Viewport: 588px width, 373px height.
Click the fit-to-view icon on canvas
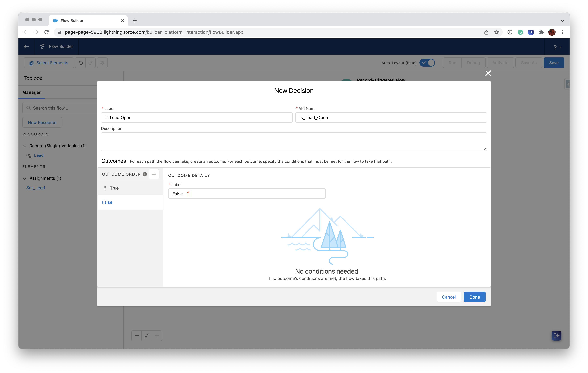(147, 335)
